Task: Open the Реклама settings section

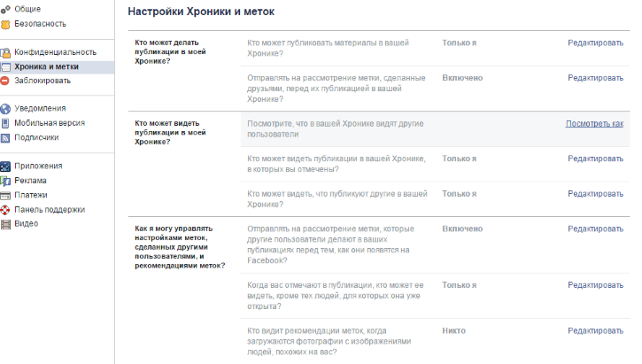Action: 31,181
